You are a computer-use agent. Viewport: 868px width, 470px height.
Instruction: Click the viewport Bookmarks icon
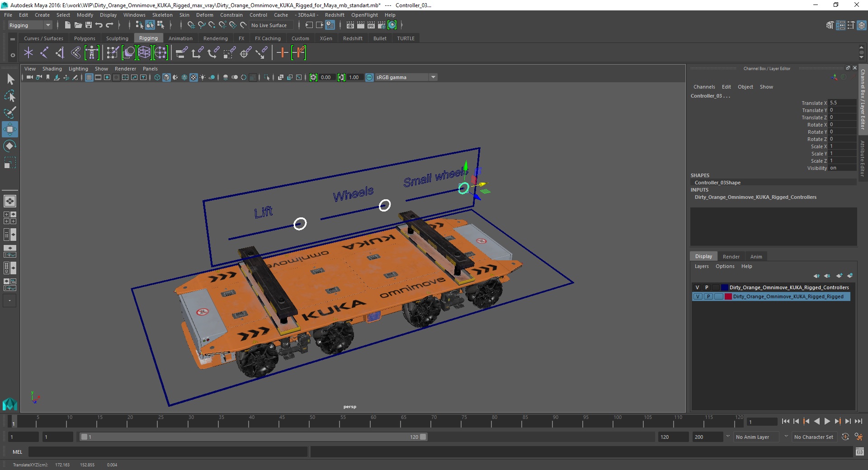pyautogui.click(x=48, y=77)
